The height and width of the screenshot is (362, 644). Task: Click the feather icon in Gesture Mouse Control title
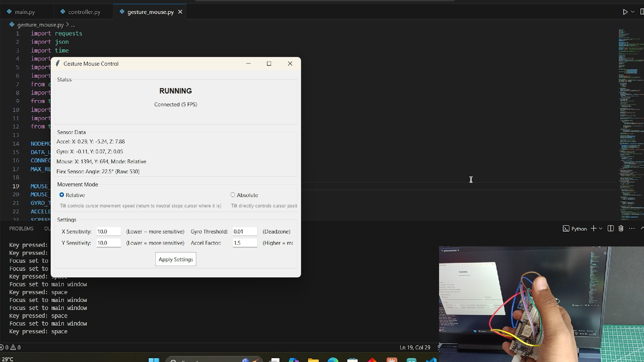point(58,64)
